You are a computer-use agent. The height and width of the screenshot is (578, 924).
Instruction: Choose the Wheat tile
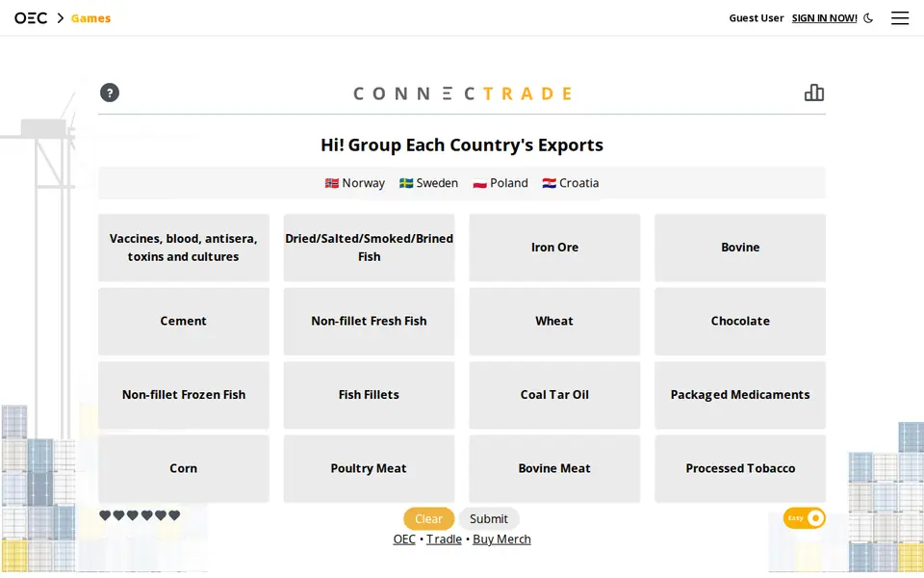554,322
